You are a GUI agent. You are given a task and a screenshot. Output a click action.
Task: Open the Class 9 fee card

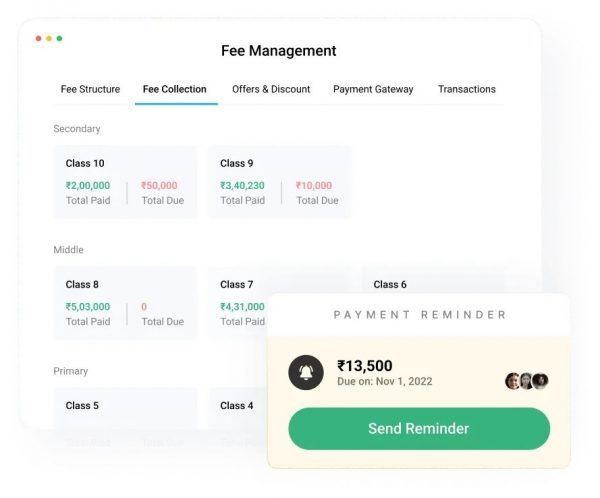pyautogui.click(x=279, y=182)
